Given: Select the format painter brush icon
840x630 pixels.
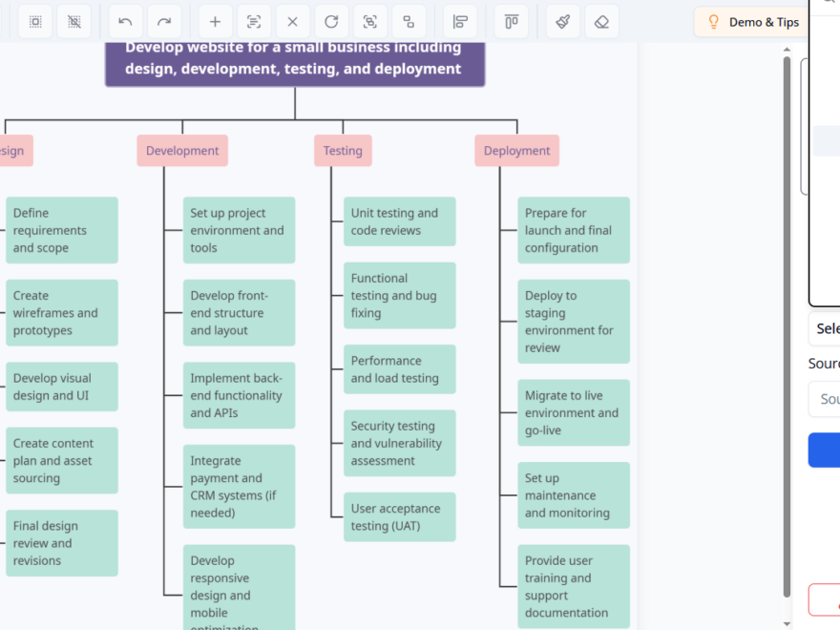Looking at the screenshot, I should point(561,21).
